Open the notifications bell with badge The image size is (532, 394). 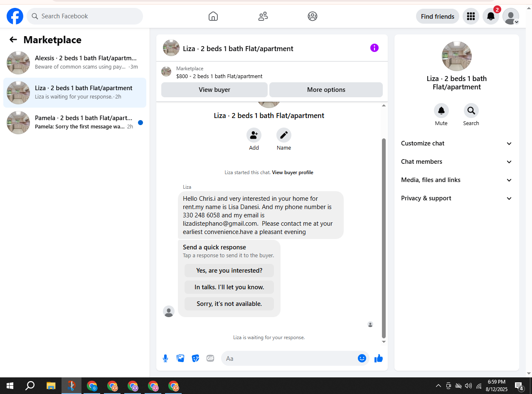pos(491,16)
